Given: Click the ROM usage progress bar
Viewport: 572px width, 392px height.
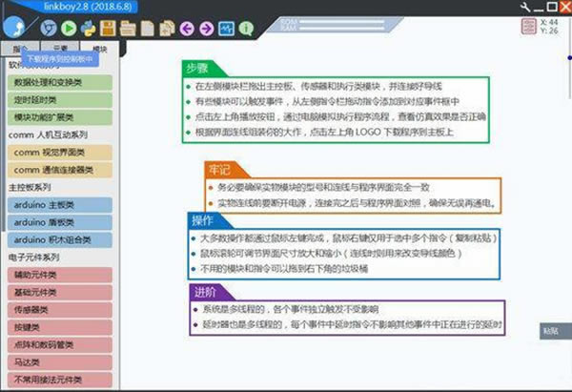Looking at the screenshot, I should coord(342,22).
